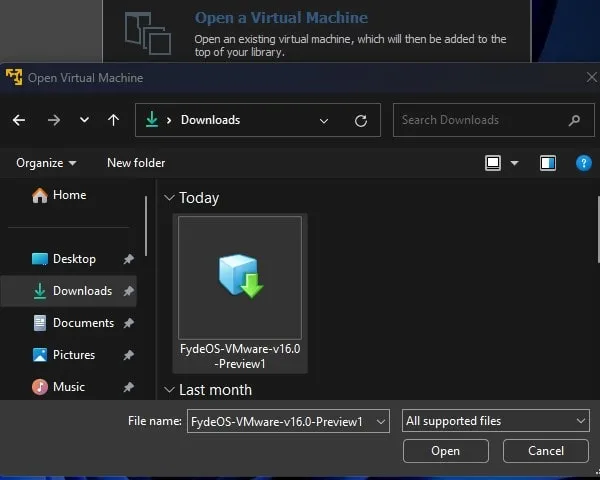
Task: Expand the address bar history dropdown
Action: click(324, 121)
